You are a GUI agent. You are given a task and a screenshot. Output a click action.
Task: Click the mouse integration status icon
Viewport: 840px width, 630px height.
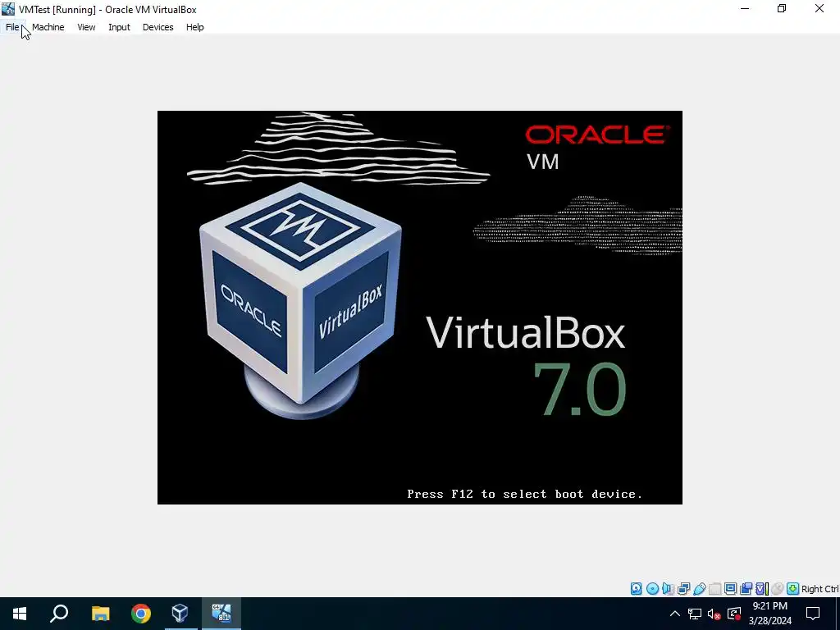[777, 589]
